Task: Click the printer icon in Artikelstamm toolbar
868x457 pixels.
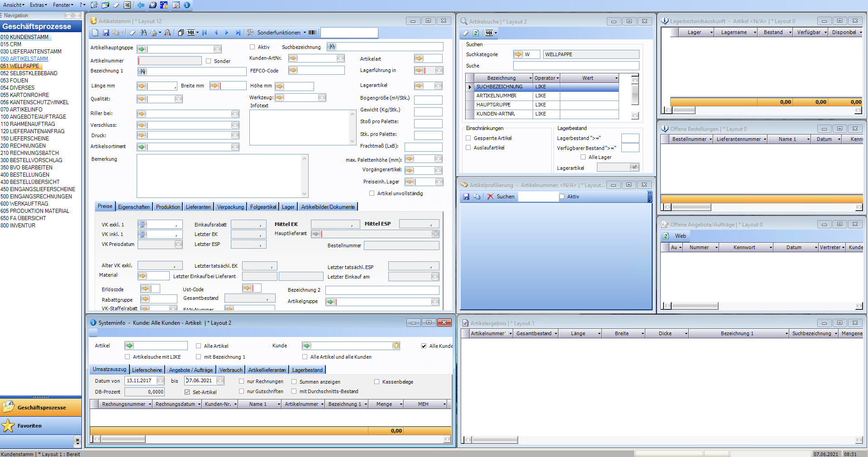Action: click(x=153, y=33)
